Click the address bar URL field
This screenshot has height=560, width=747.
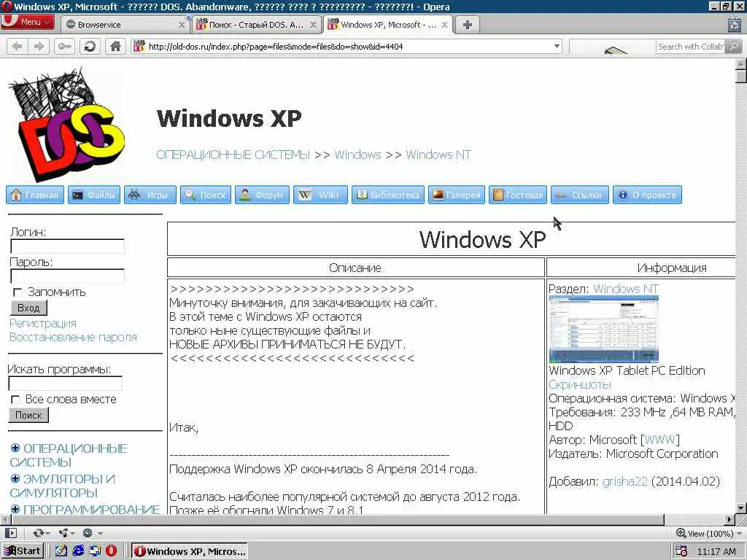tap(348, 46)
